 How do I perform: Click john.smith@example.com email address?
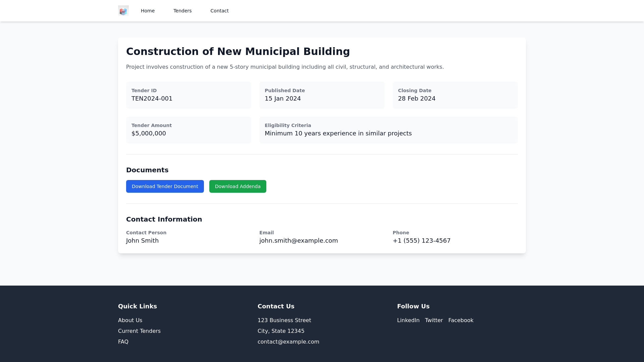pos(299,241)
